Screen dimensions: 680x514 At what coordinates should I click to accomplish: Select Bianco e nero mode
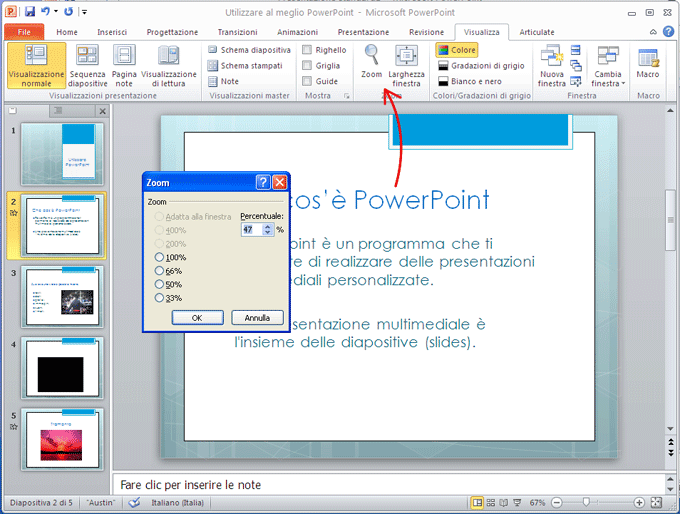[470, 81]
